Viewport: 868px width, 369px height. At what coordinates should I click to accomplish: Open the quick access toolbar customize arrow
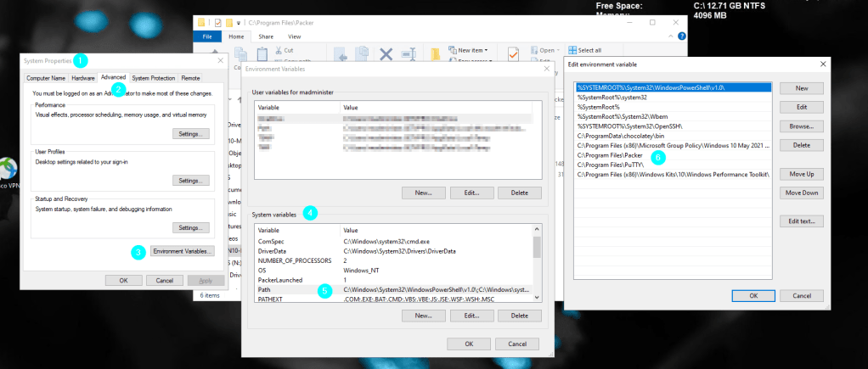coord(240,22)
